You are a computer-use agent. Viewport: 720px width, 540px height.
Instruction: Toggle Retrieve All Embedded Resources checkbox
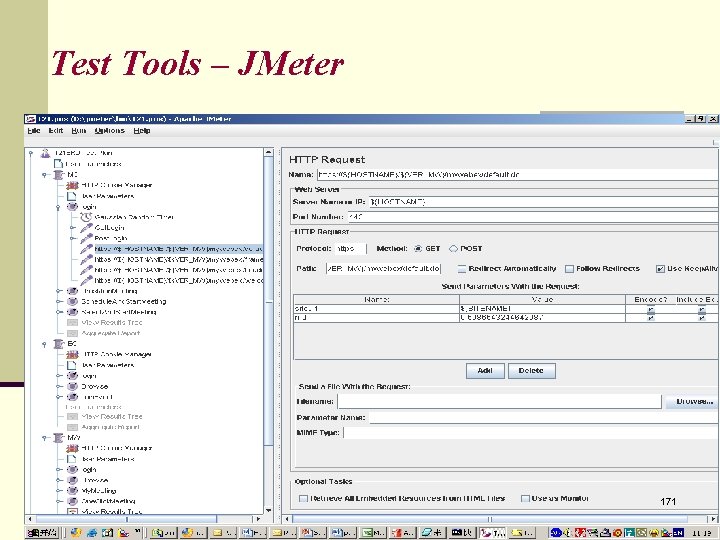click(x=303, y=499)
